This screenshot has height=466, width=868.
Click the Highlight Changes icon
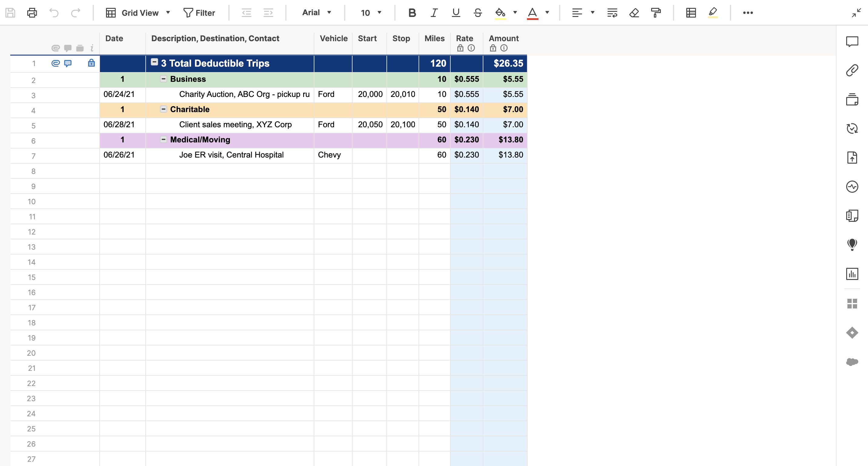click(x=712, y=13)
